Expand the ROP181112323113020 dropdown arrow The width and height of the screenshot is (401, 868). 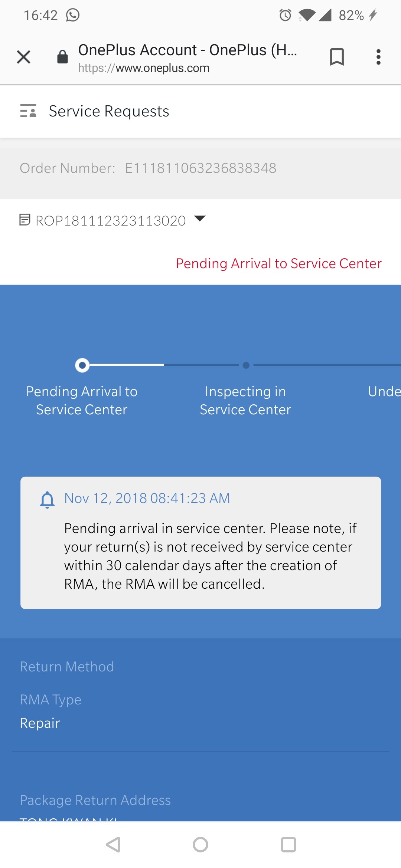tap(200, 218)
